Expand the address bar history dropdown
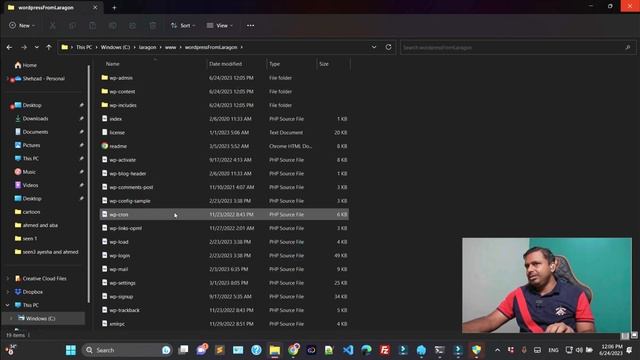Screen dimensions: 640x360 [x=374, y=47]
